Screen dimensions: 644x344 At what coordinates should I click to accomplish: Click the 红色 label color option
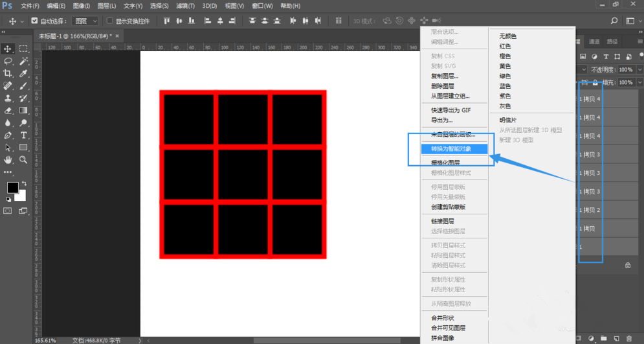pos(505,46)
